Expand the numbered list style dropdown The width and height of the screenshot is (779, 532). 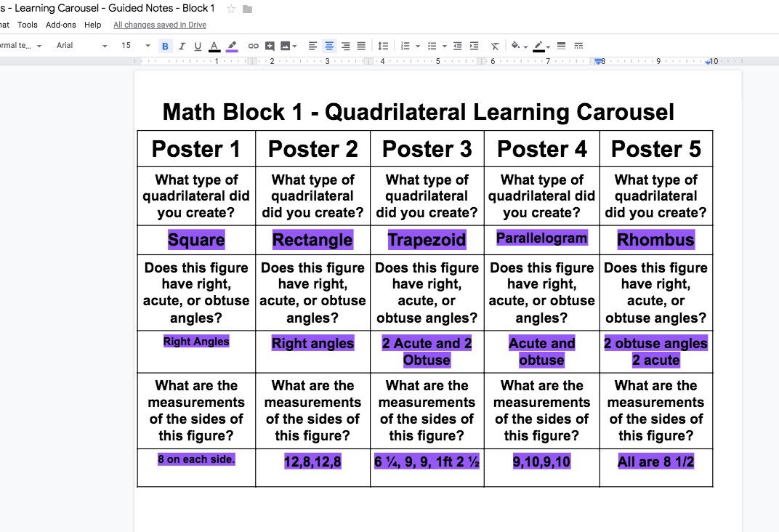(x=418, y=47)
